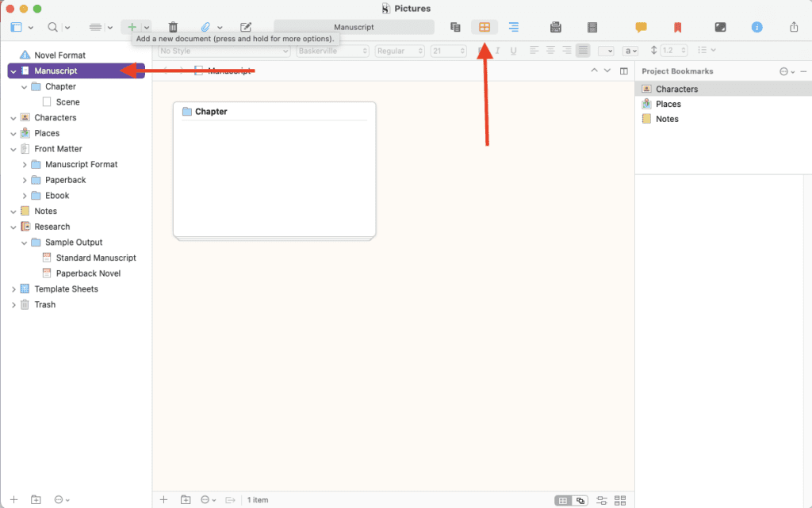
Task: Click the Add new document plus button
Action: pyautogui.click(x=132, y=27)
